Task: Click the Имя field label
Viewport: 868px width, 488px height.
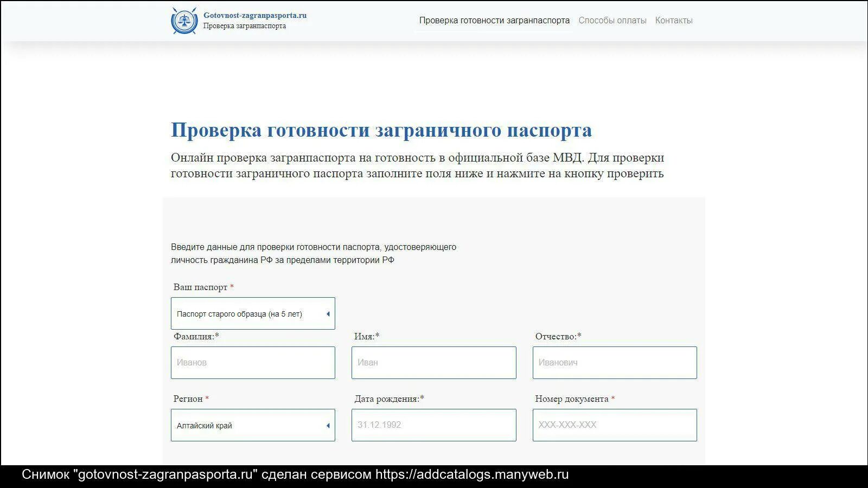Action: tap(367, 337)
